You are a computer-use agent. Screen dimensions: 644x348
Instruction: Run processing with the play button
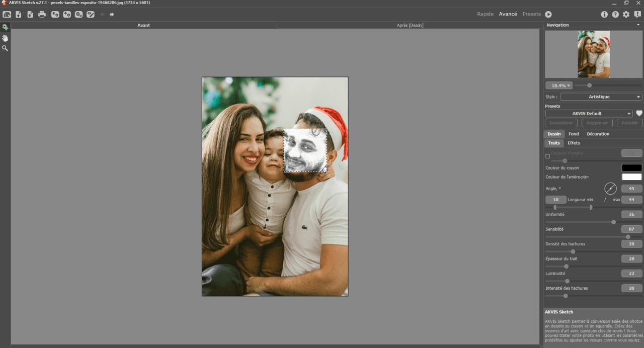548,15
